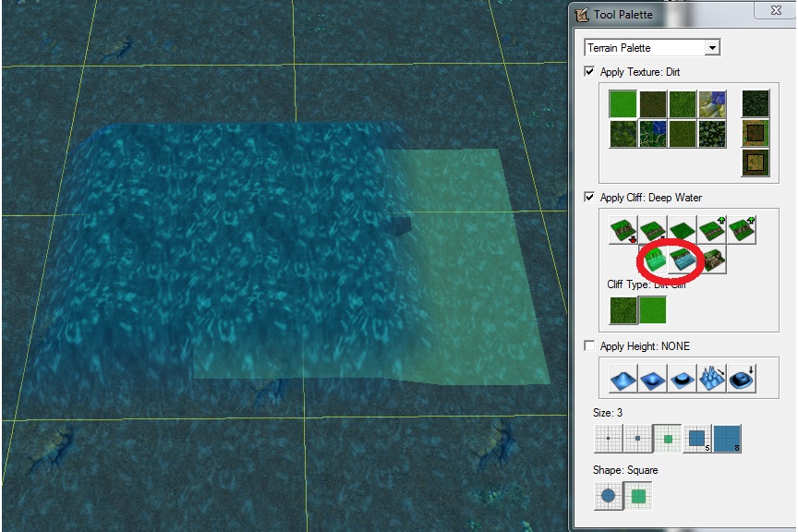Close the Tool Palette window

click(x=776, y=10)
